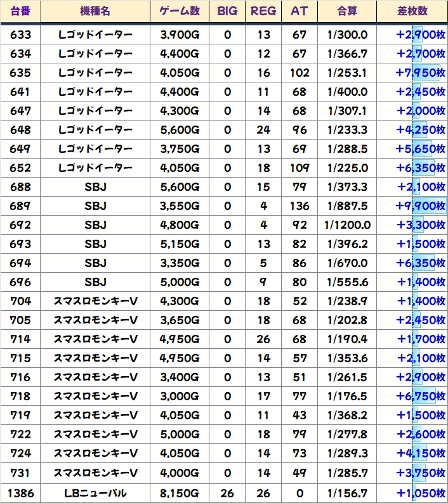This screenshot has width=448, height=503.
Task: Select machine number 731 cell
Action: [20, 473]
